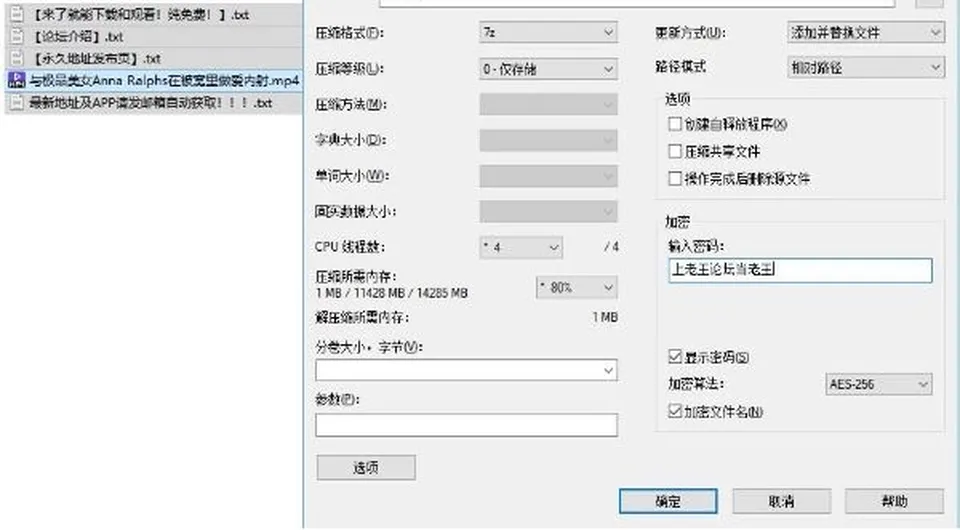Tick the 压缩共享文件 checkbox
This screenshot has width=960, height=530.
[x=675, y=151]
